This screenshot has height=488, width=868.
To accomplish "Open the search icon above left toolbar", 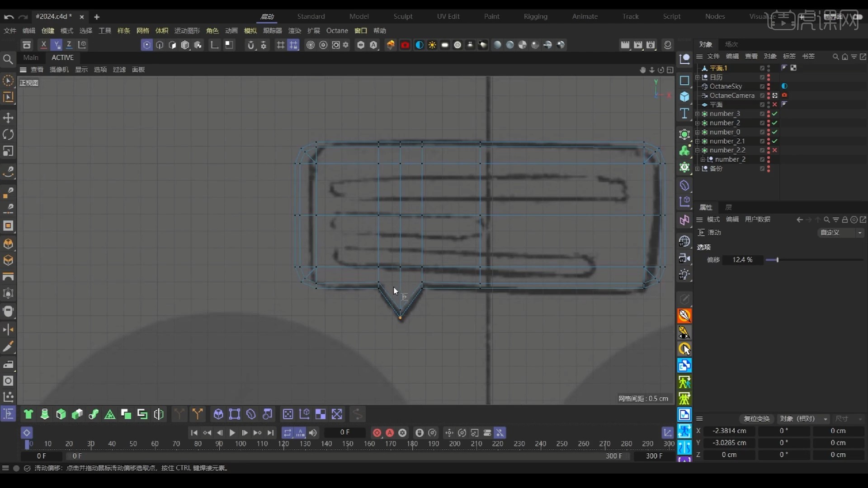I will 8,59.
